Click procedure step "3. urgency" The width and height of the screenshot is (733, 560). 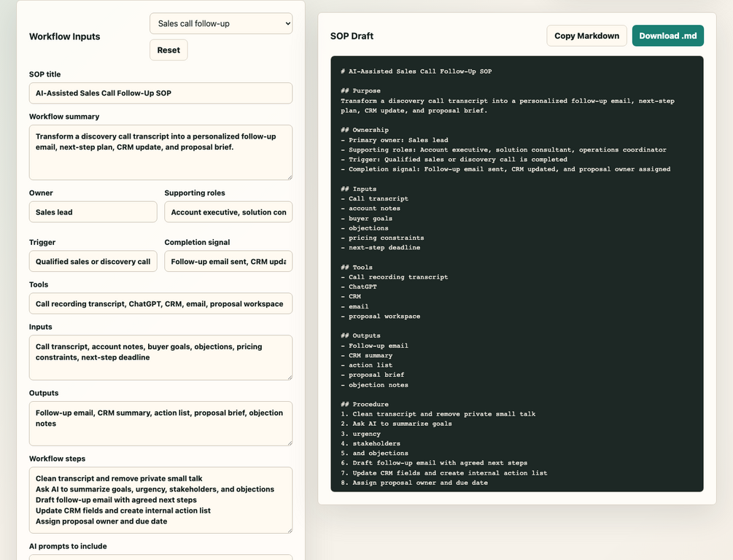(x=360, y=434)
